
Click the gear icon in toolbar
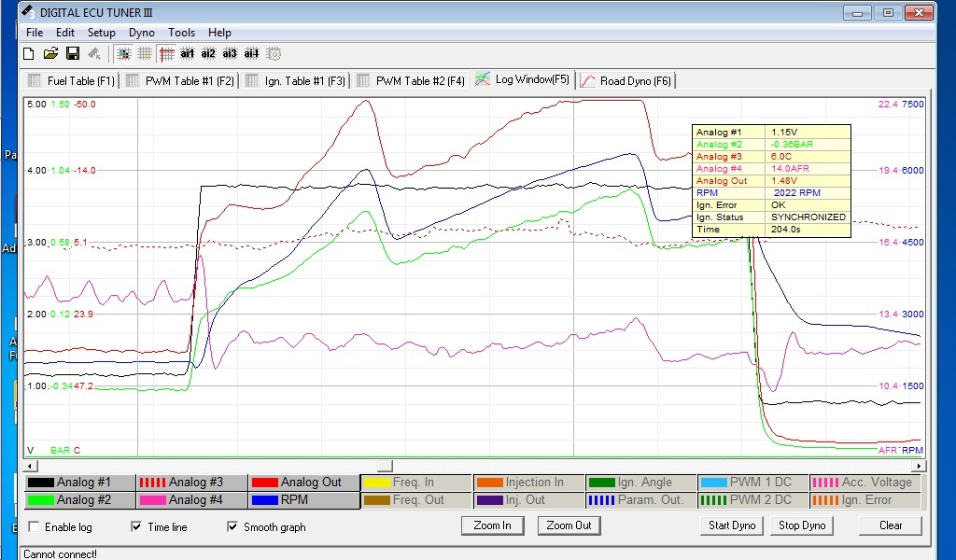274,54
